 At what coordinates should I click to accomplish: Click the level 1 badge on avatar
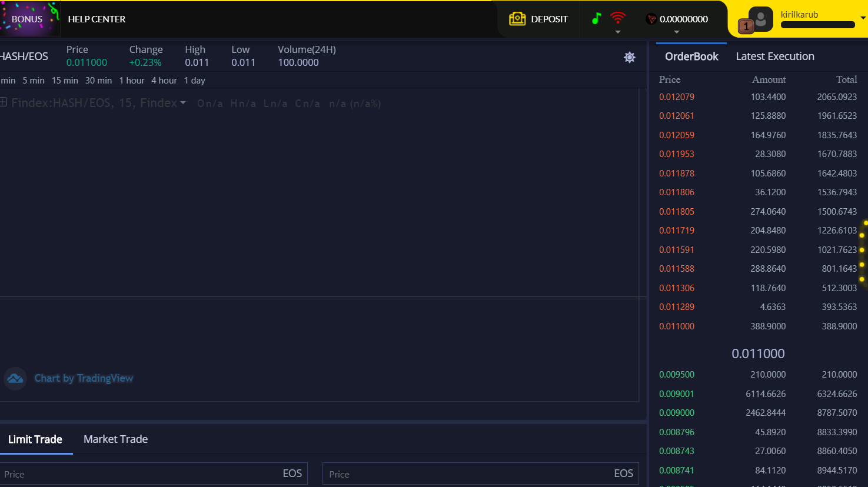pyautogui.click(x=746, y=26)
